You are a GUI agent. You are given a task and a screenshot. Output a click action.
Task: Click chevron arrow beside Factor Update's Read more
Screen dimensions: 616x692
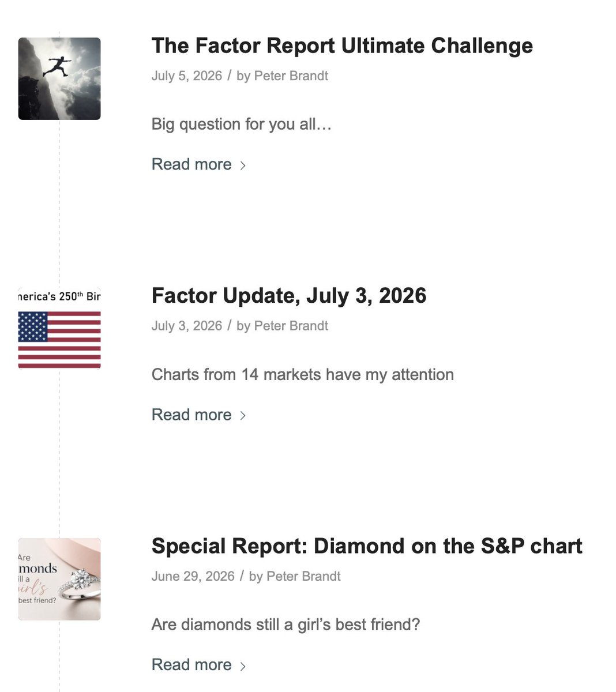point(243,416)
